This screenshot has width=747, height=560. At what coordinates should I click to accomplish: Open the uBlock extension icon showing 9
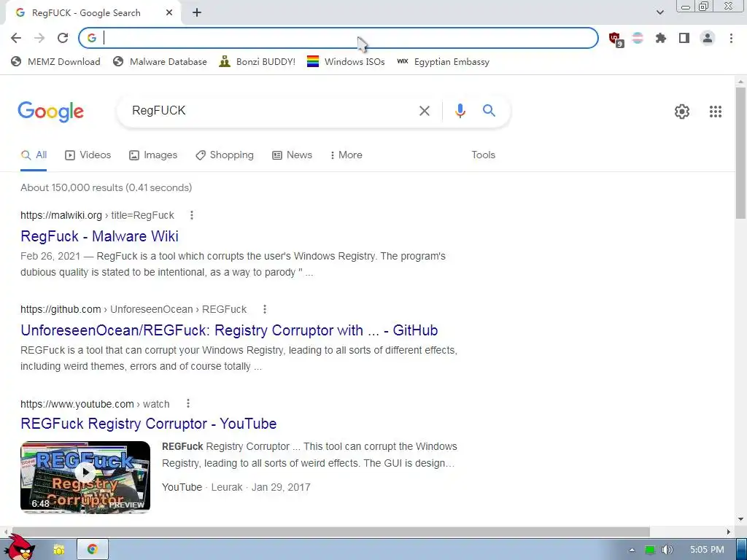(x=616, y=39)
